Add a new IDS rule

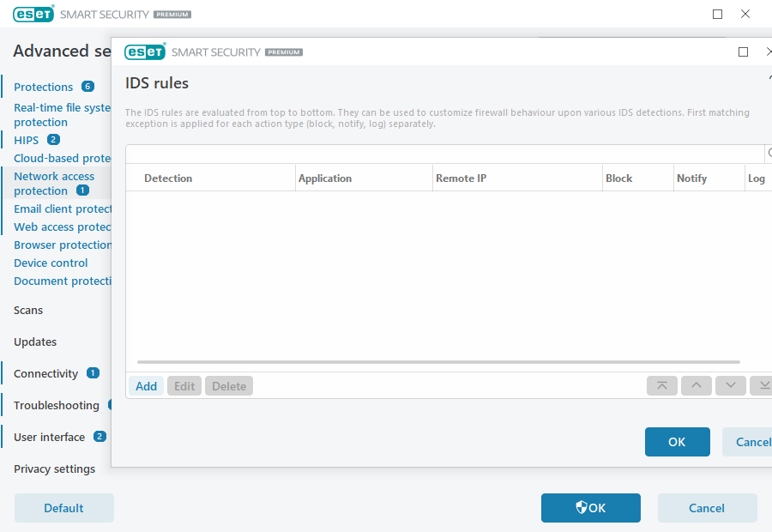tap(146, 386)
